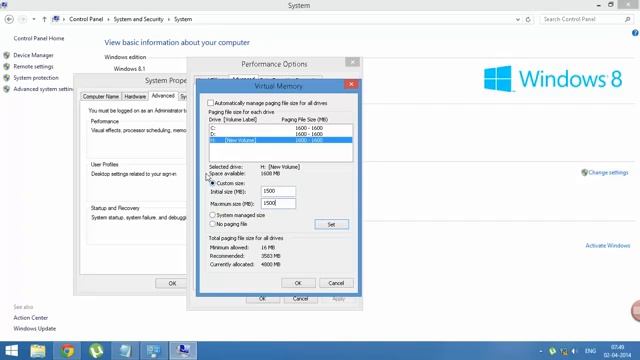This screenshot has width=640, height=360.
Task: Click the Initial size (MB) field
Action: 278,191
